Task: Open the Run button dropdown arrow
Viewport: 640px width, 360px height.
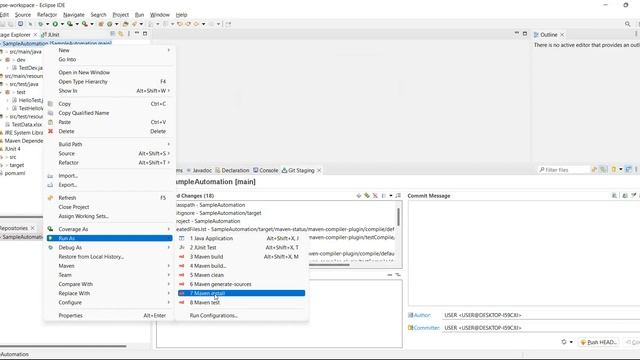Action: [x=62, y=24]
